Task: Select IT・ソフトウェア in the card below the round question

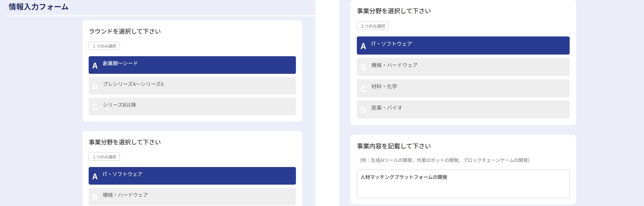Action: (192, 176)
